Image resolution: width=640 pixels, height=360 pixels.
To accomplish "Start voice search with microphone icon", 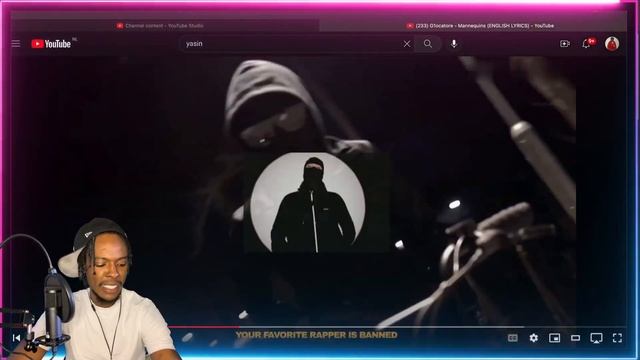I will tap(454, 44).
